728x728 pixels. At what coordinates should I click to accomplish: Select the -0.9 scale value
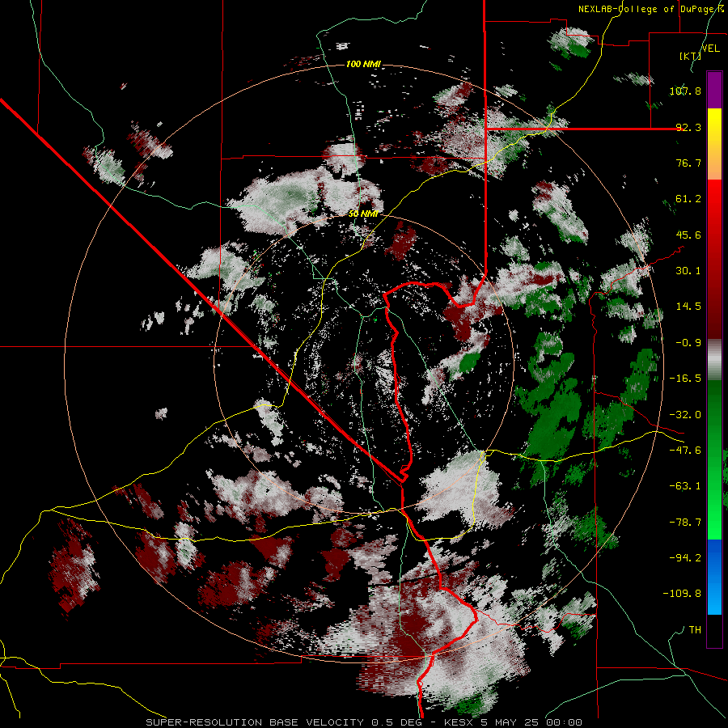click(x=688, y=343)
